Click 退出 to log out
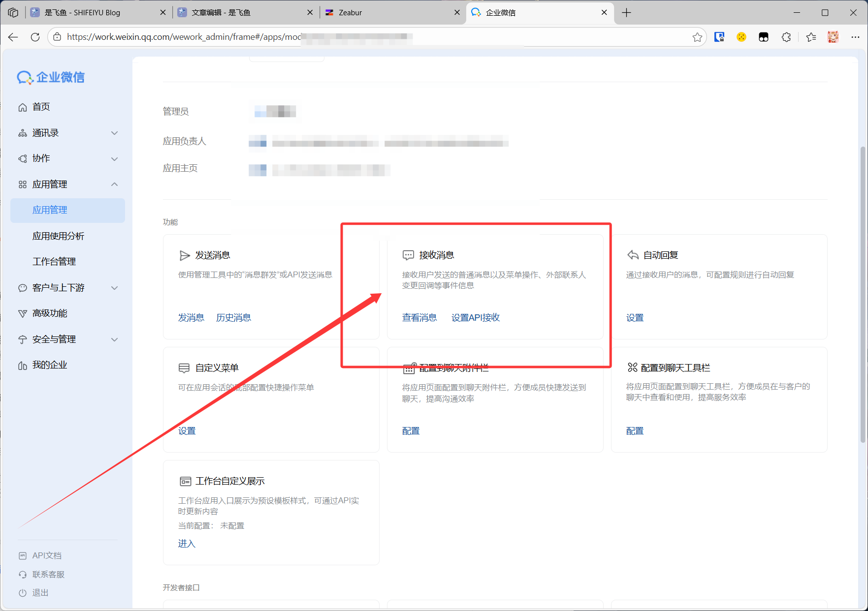This screenshot has width=868, height=611. (40, 593)
